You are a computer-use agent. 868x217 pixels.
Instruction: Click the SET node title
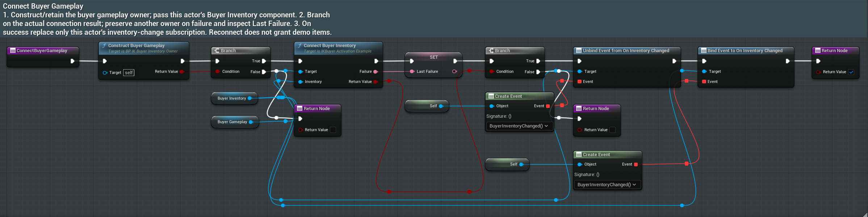click(x=434, y=57)
